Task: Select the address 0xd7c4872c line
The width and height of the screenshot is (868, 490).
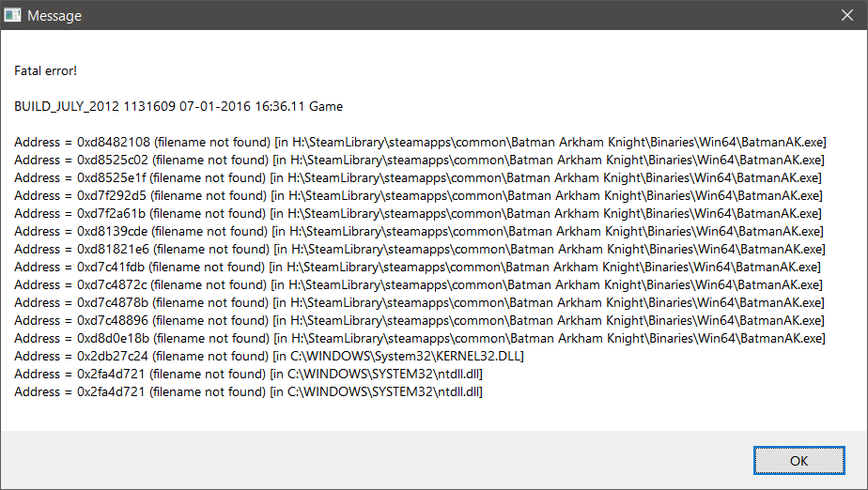Action: click(419, 284)
